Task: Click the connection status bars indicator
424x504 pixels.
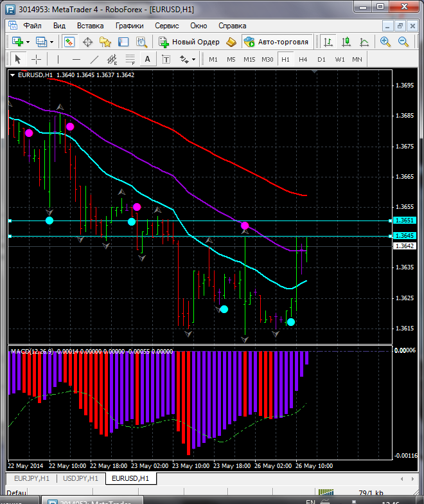Action: [x=326, y=492]
